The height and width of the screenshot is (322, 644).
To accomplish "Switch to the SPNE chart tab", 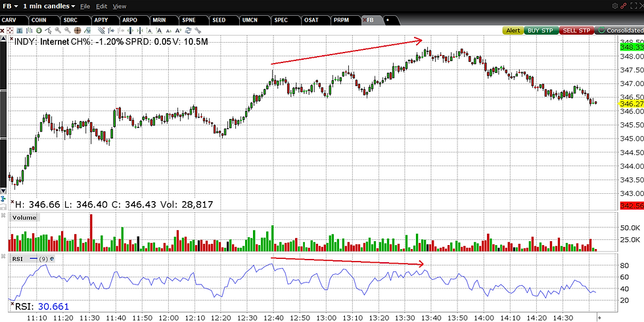I will (x=194, y=20).
